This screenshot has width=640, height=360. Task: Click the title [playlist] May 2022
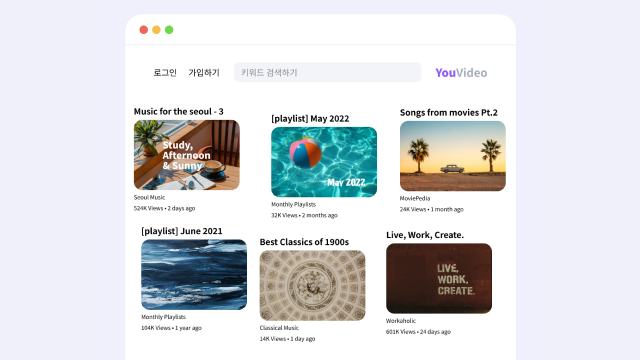[310, 119]
